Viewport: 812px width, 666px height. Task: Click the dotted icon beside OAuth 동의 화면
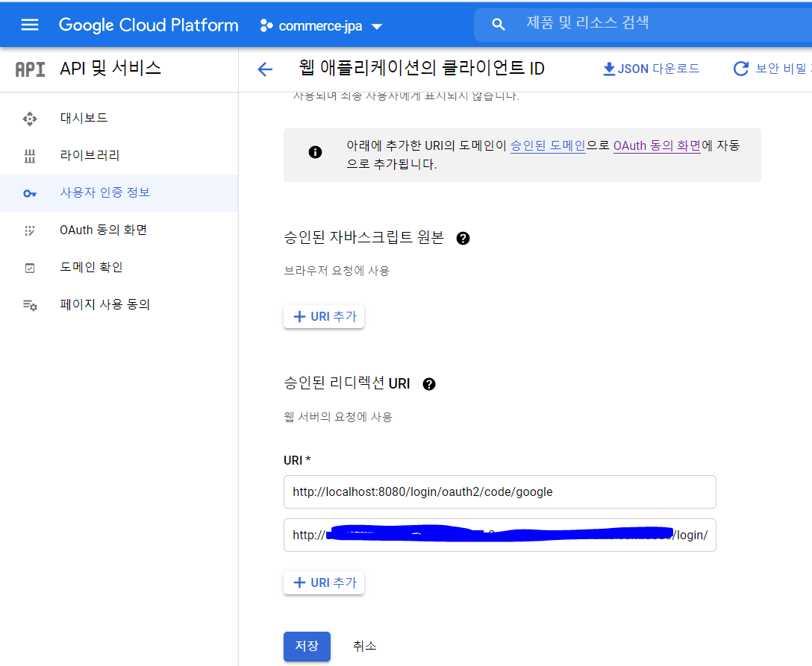click(30, 230)
